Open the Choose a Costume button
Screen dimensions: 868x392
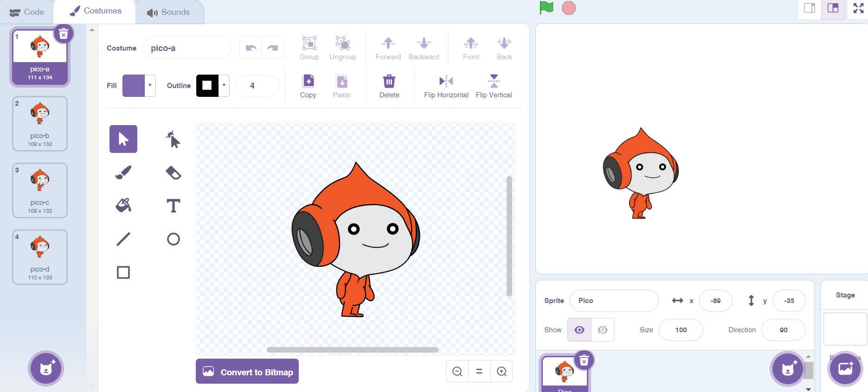46,369
